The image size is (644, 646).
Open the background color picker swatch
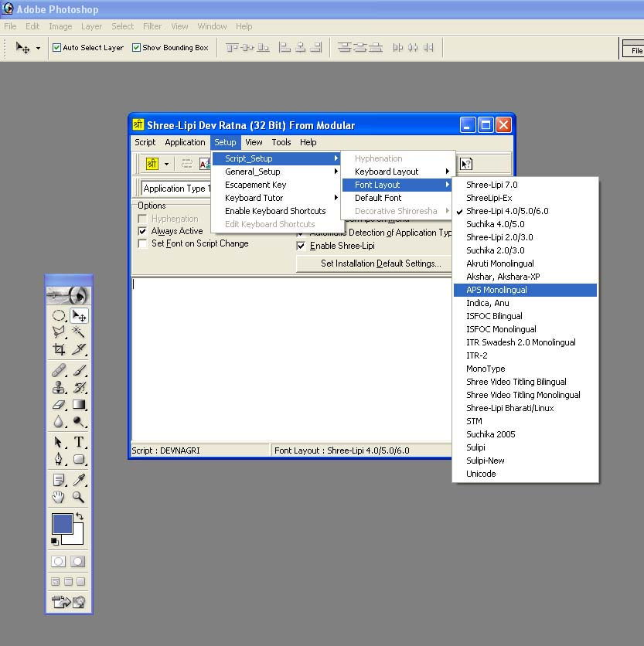[77, 538]
